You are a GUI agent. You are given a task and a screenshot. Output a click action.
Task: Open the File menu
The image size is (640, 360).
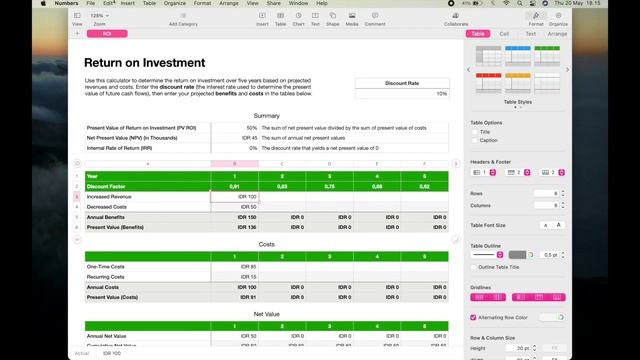click(91, 3)
